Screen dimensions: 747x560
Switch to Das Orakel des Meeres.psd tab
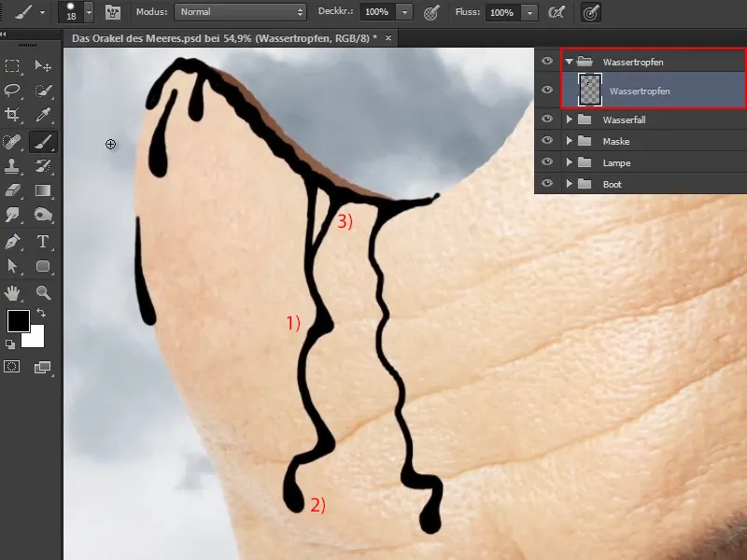224,38
